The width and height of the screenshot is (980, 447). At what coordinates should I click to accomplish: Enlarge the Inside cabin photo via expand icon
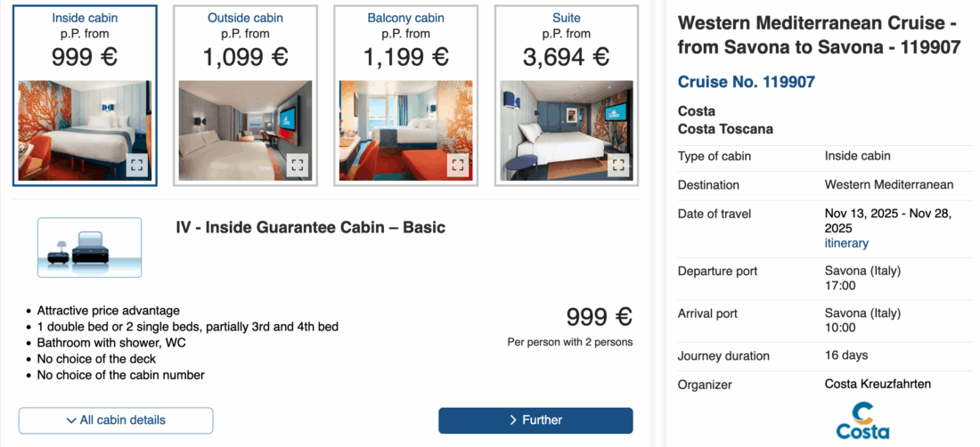(136, 165)
